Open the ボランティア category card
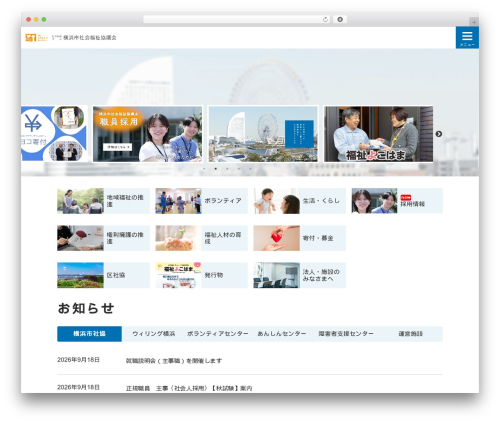500x423 pixels. point(201,201)
